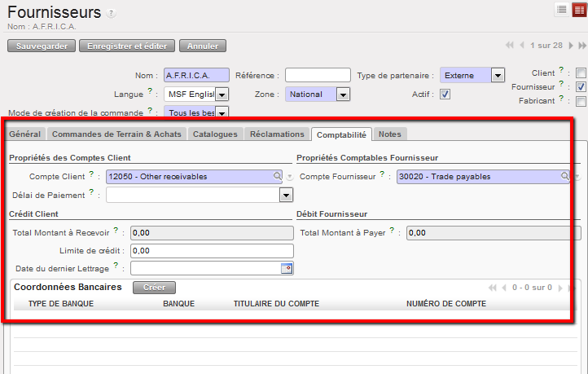
Task: Expand the Zone dropdown
Action: (x=343, y=95)
